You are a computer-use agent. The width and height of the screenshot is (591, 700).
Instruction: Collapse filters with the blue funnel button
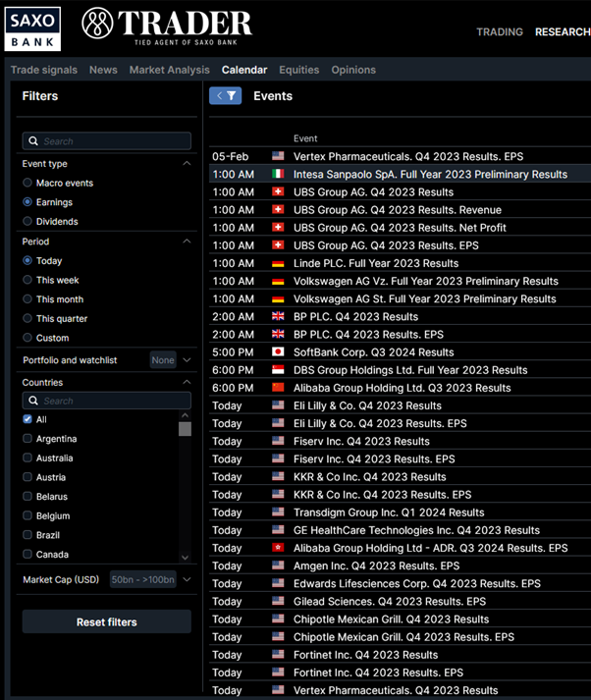(x=226, y=95)
